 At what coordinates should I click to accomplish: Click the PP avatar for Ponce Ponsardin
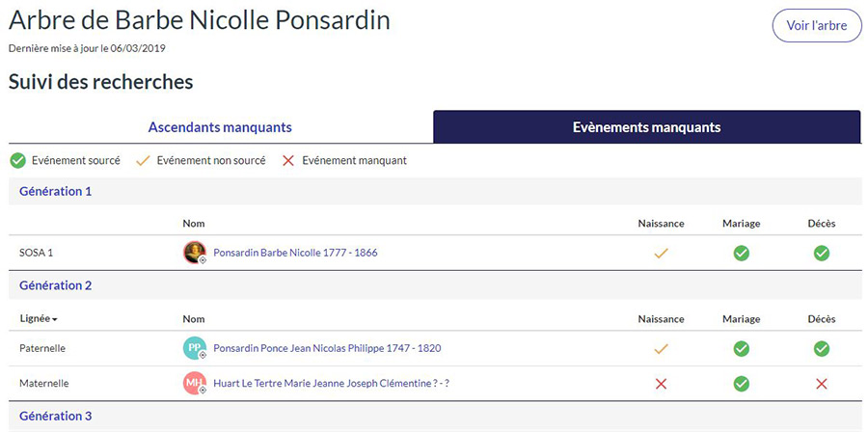pyautogui.click(x=195, y=348)
